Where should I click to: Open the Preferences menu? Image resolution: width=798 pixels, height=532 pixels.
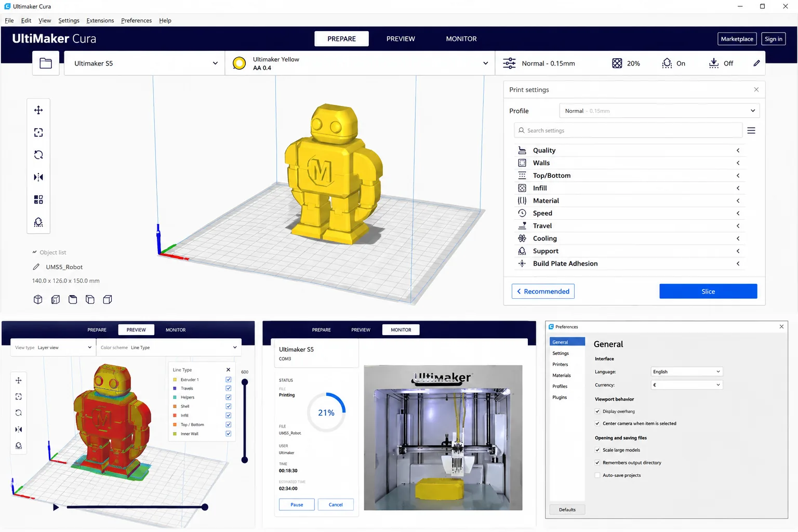[x=137, y=21]
